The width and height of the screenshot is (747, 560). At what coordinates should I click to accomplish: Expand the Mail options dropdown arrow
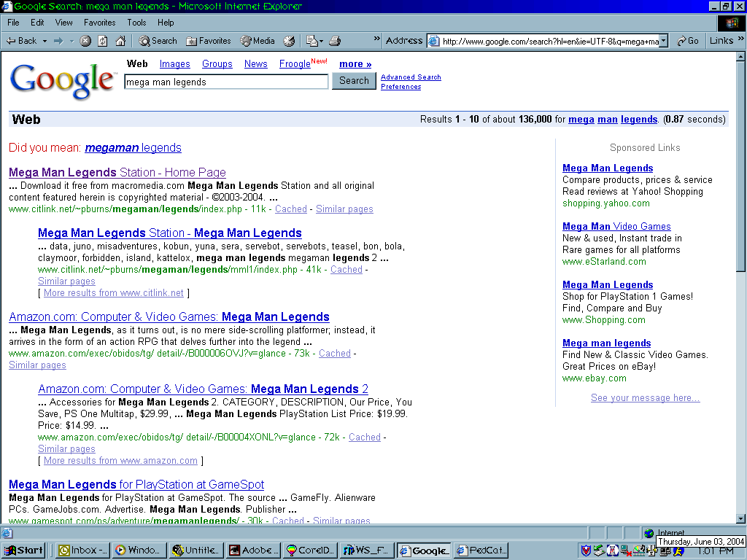tap(321, 42)
